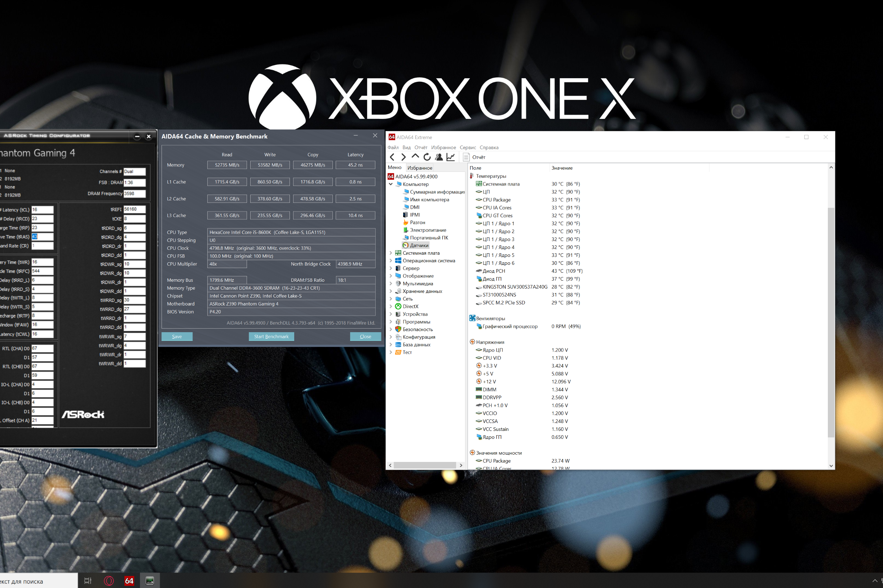
Task: Expand the Системная плата tree node
Action: [x=390, y=253]
